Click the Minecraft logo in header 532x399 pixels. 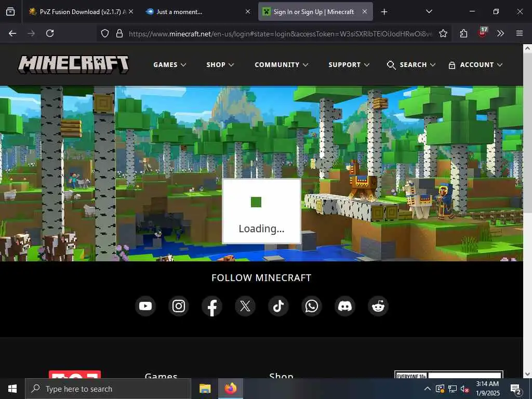(x=73, y=64)
